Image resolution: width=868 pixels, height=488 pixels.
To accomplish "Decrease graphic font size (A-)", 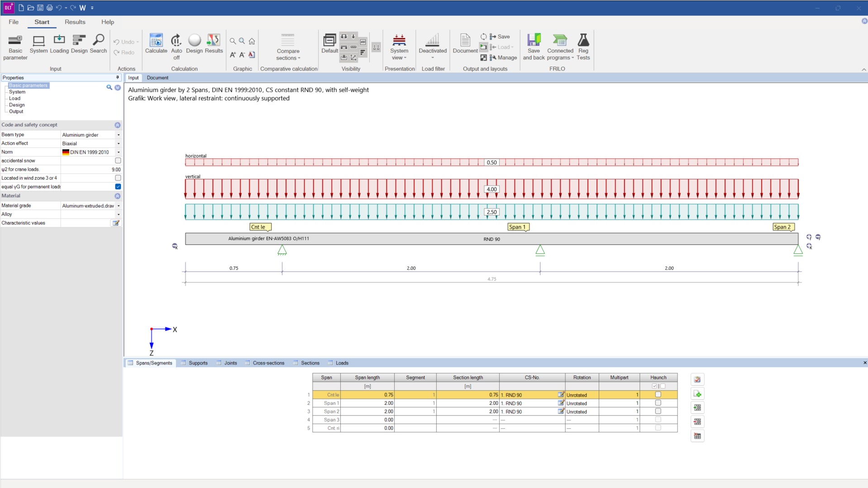I will (242, 55).
